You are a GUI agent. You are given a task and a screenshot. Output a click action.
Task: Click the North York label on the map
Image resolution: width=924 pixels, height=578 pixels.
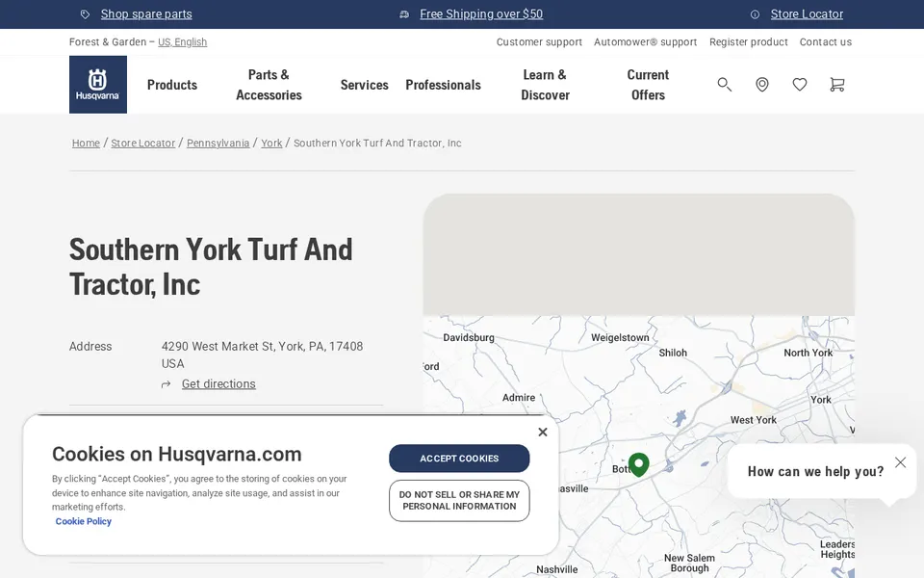tap(808, 353)
